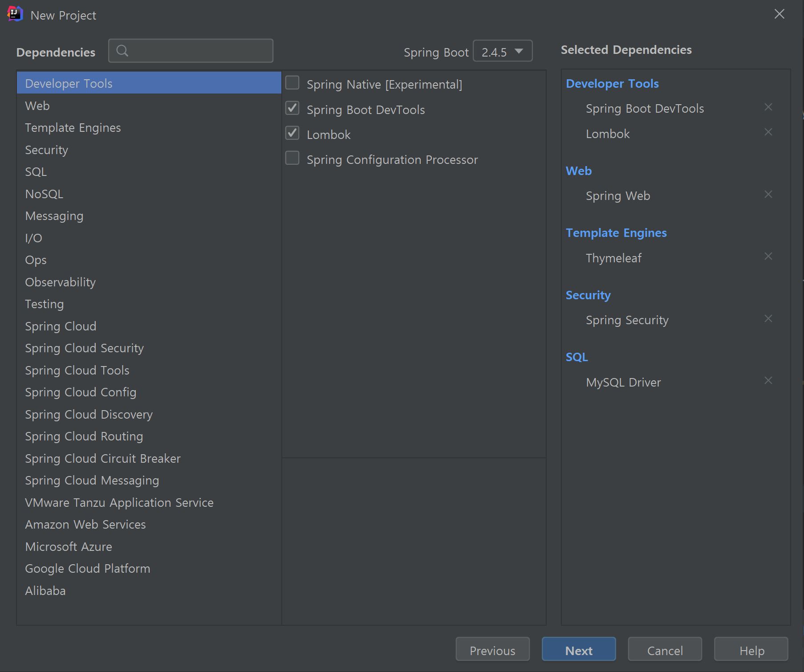
Task: Click Spring Boot DevTools in Selected Dependencies
Action: [645, 109]
